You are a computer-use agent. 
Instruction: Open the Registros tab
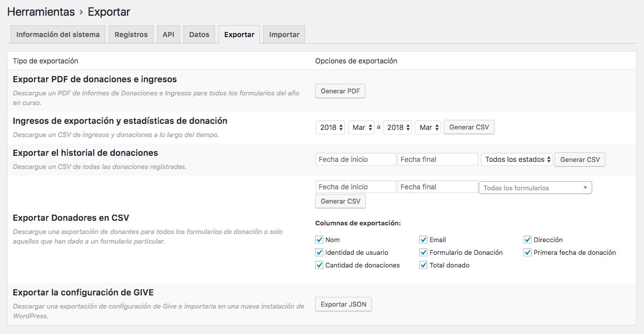131,35
